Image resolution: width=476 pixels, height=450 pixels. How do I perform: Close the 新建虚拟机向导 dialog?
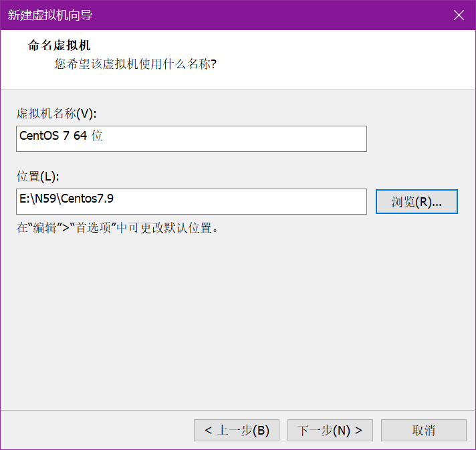[x=459, y=15]
